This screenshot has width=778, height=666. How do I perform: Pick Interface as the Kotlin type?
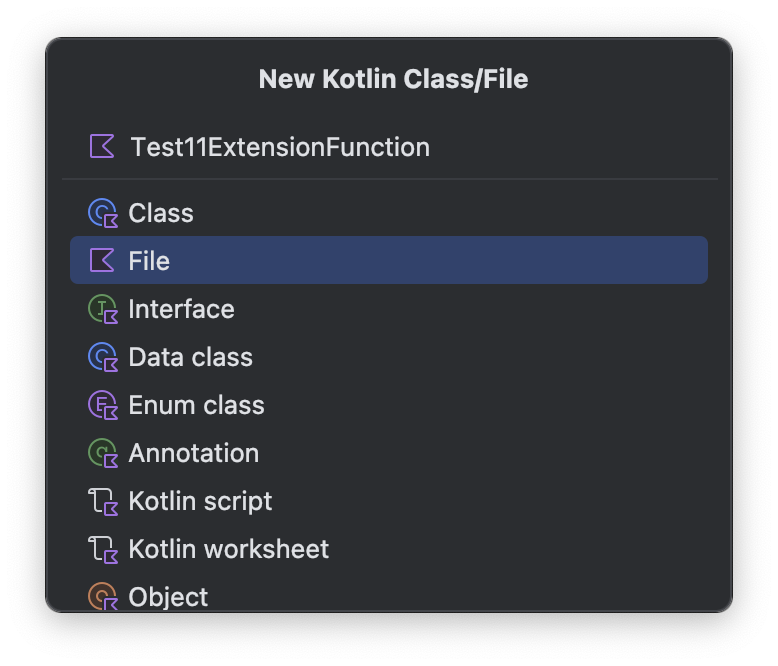[x=181, y=309]
